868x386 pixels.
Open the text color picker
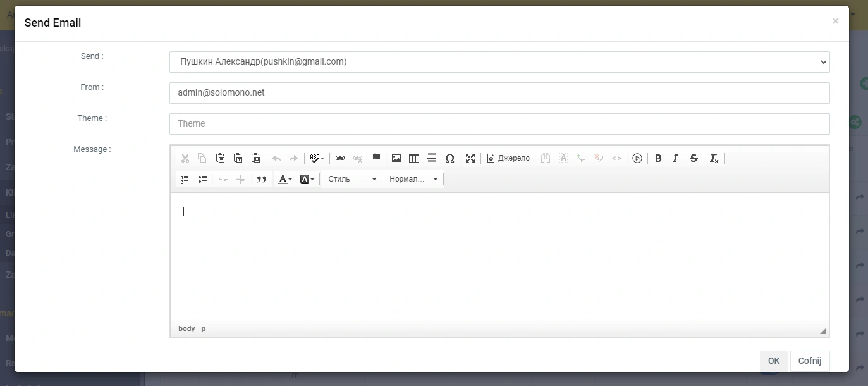point(285,179)
